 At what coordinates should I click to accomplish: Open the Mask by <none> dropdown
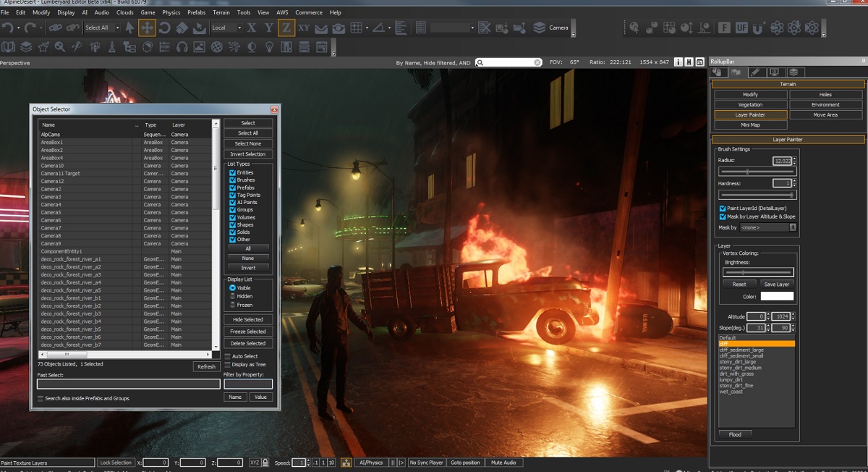[767, 227]
